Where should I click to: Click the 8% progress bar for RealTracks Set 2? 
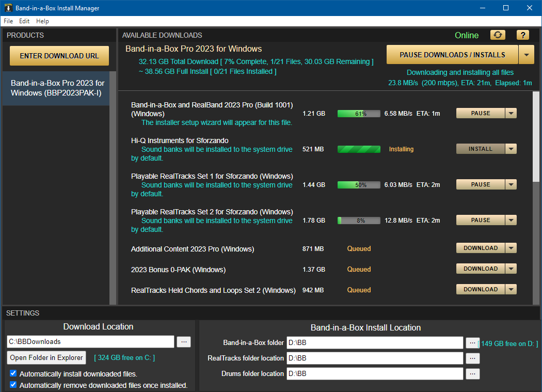(x=359, y=221)
